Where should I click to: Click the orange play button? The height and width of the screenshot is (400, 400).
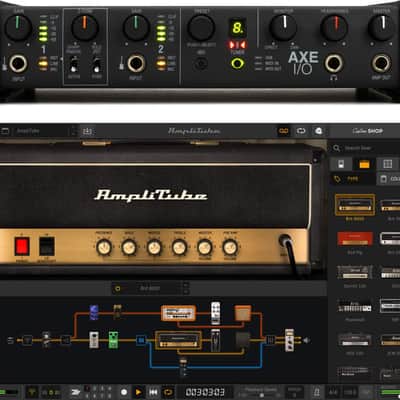pos(138,392)
